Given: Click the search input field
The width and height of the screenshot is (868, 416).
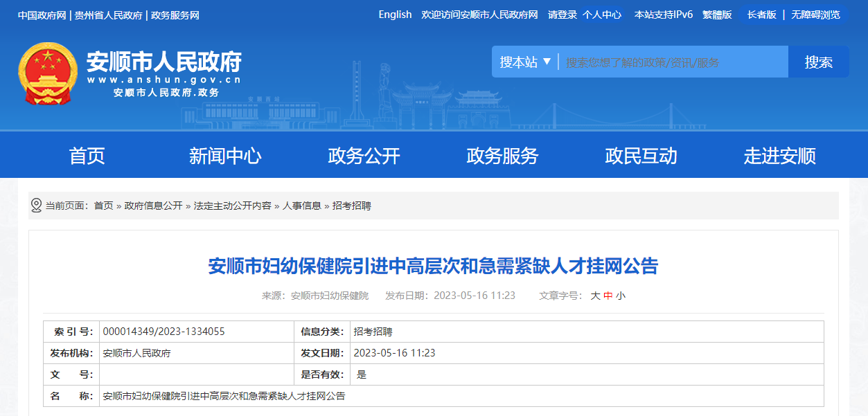Looking at the screenshot, I should 672,62.
